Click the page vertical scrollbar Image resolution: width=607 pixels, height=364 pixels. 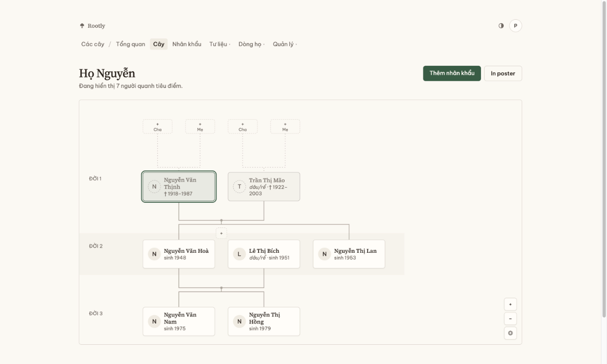604,159
